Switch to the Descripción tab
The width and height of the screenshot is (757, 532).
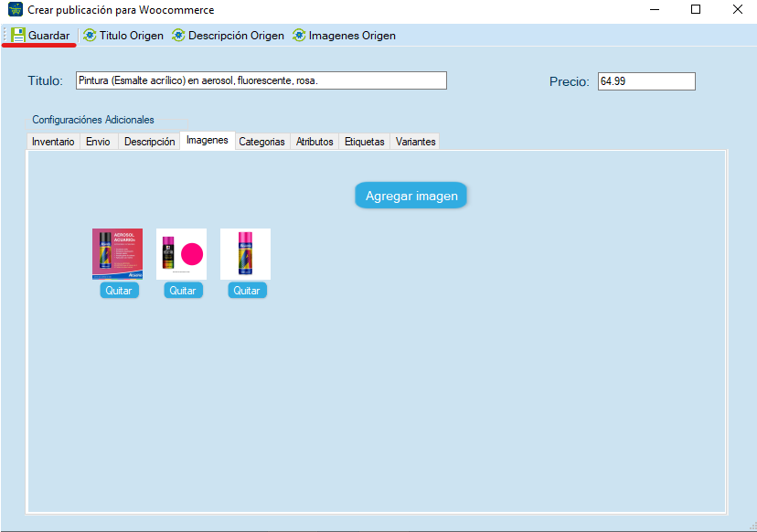point(149,142)
